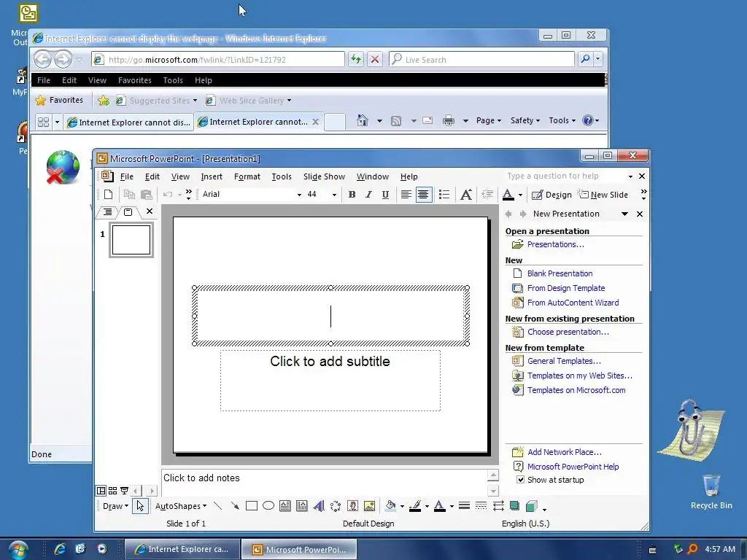Select the Arrow drawing tool
Image resolution: width=747 pixels, height=560 pixels.
[235, 506]
